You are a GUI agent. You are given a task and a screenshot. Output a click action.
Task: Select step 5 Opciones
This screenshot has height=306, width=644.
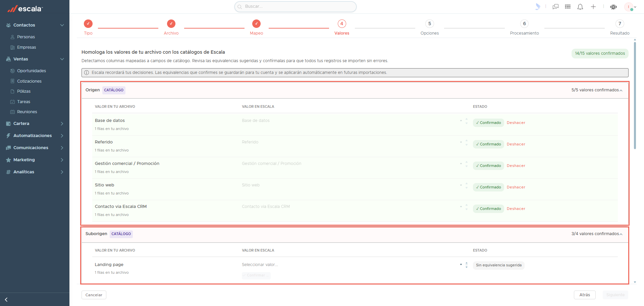point(430,27)
